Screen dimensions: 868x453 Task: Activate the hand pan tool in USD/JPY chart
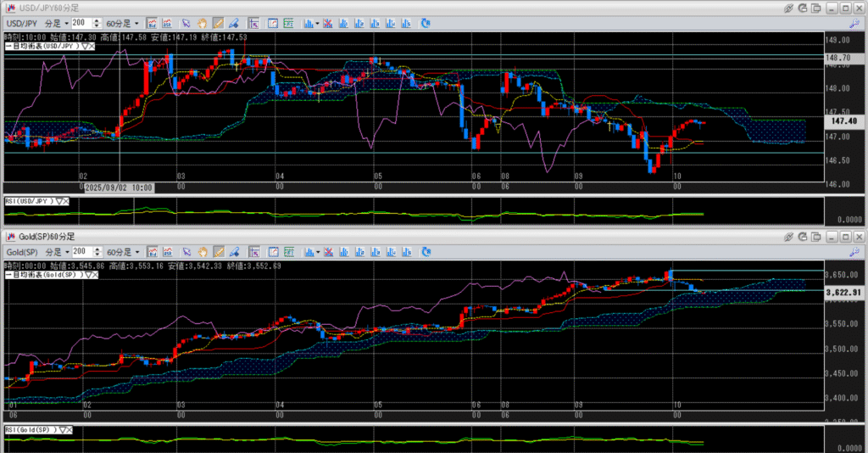click(203, 23)
